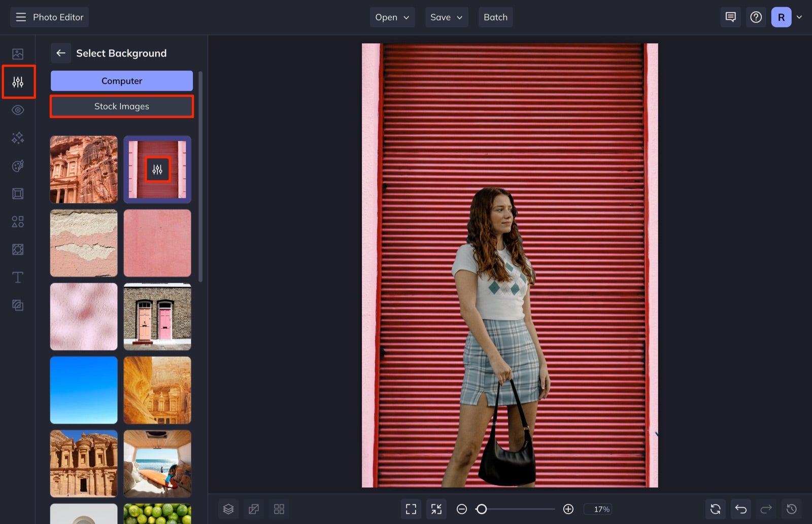Viewport: 812px width, 524px height.
Task: Go back from Select Background panel
Action: point(61,53)
